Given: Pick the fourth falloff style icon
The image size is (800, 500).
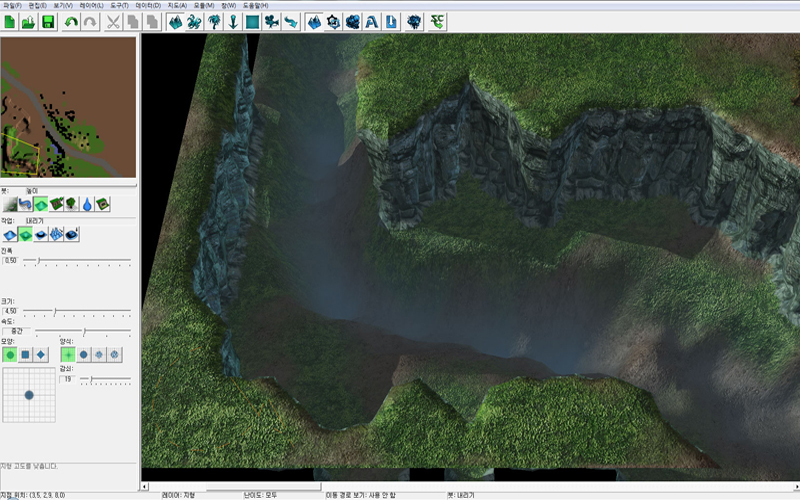Looking at the screenshot, I should pos(115,355).
